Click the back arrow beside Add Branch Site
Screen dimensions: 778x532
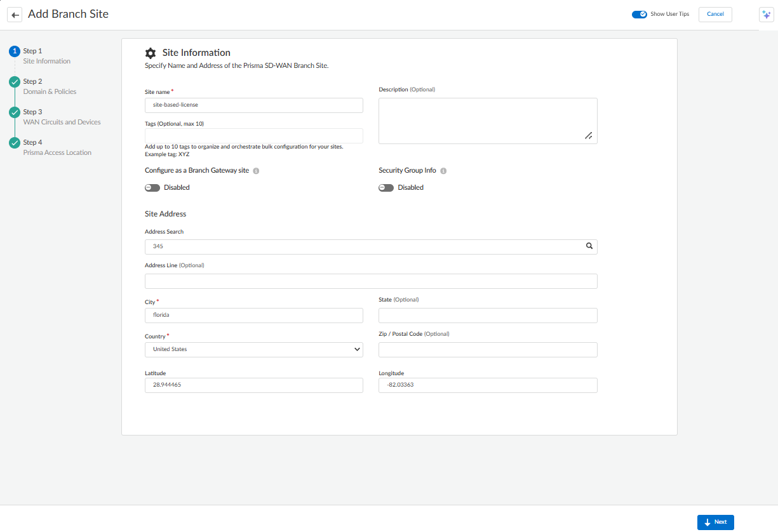pyautogui.click(x=15, y=15)
